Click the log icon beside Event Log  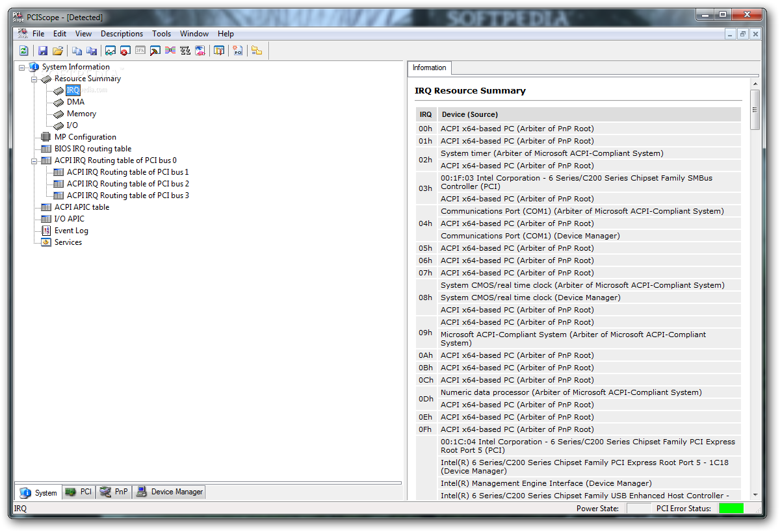[x=46, y=231]
